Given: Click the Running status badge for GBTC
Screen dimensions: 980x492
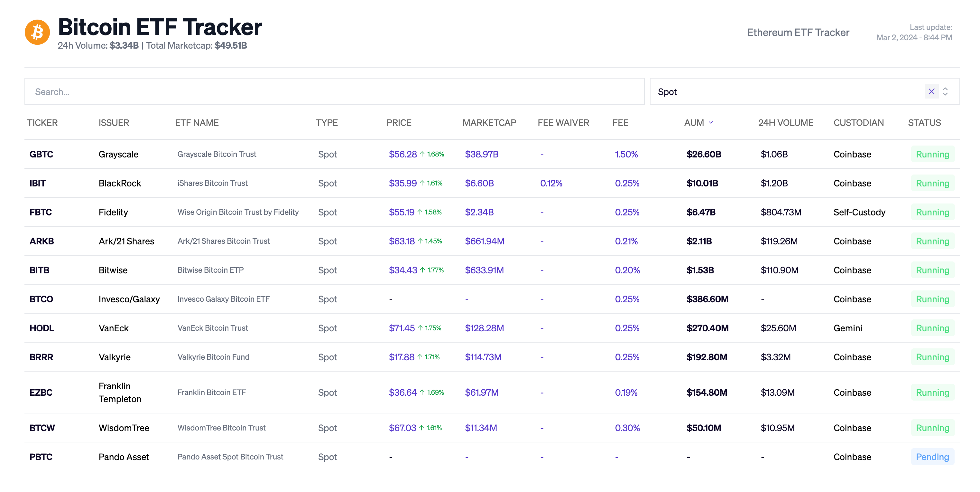Looking at the screenshot, I should click(x=932, y=154).
